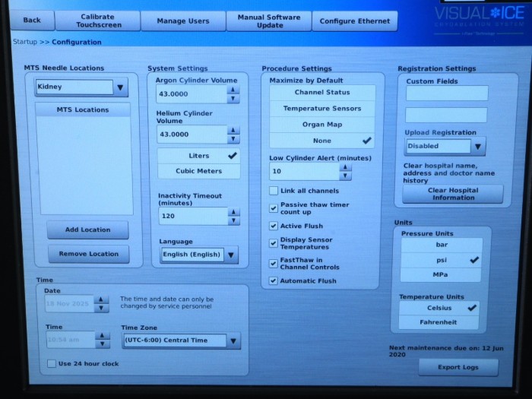Toggle Passive thaw timer count up

[274, 208]
